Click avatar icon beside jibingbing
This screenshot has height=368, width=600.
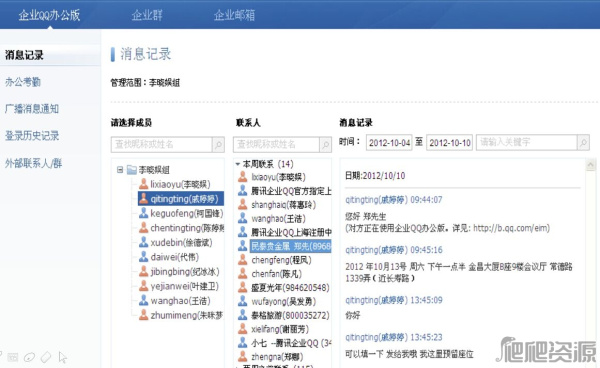click(x=143, y=271)
